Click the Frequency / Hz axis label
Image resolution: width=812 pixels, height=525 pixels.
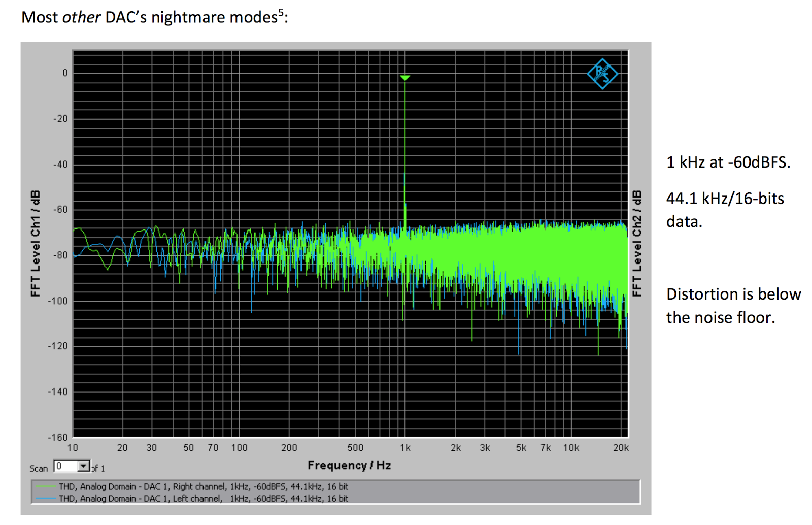[349, 465]
